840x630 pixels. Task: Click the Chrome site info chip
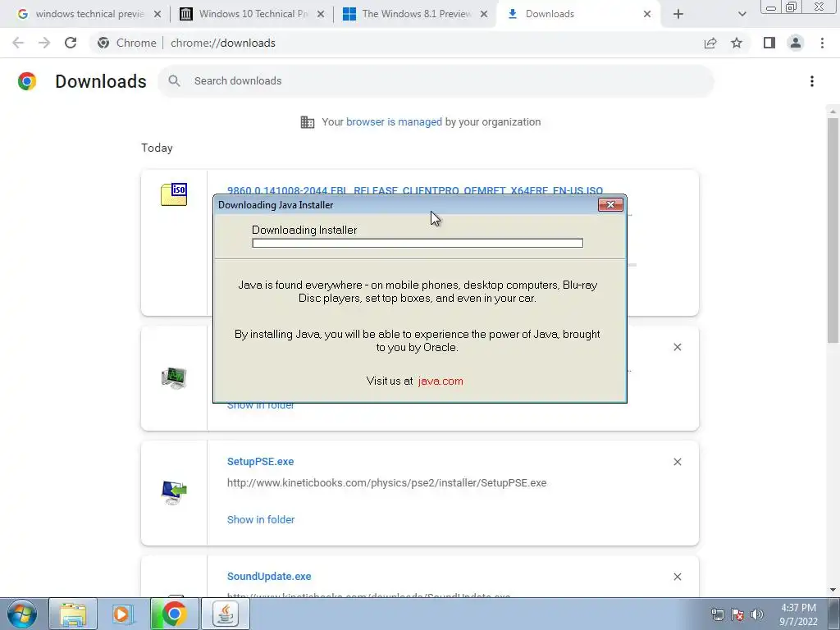pyautogui.click(x=127, y=43)
